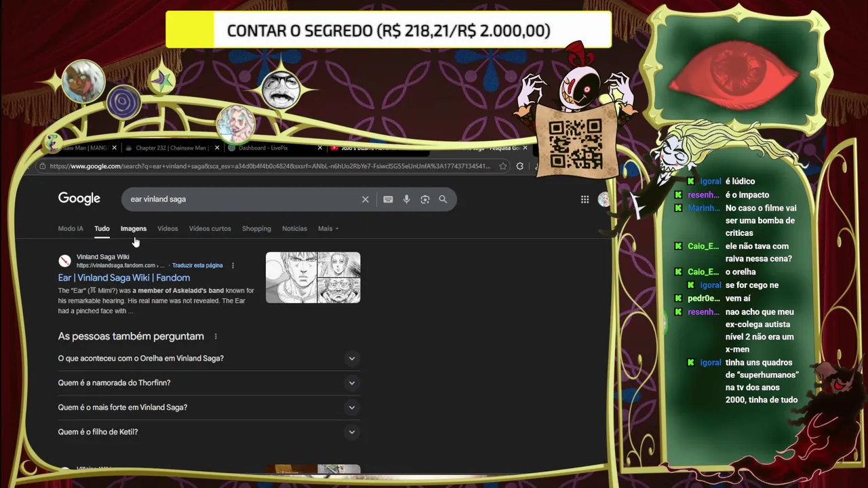Open the on-screen keyboard input tool

[388, 199]
